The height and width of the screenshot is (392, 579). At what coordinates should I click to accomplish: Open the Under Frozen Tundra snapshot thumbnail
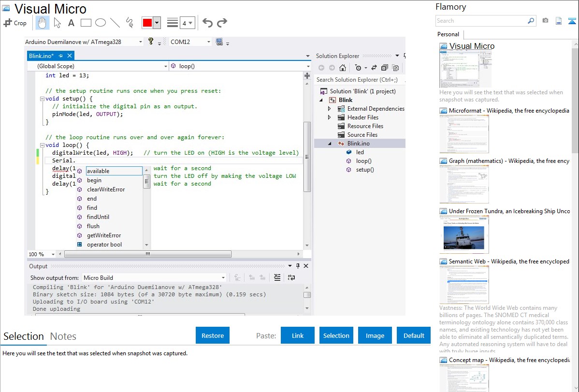click(x=464, y=234)
